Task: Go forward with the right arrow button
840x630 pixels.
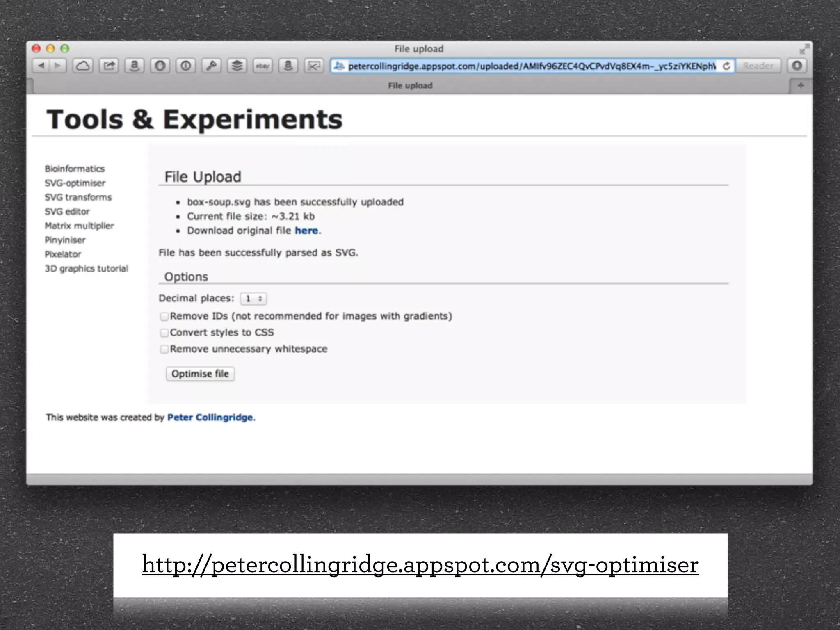Action: (x=58, y=66)
